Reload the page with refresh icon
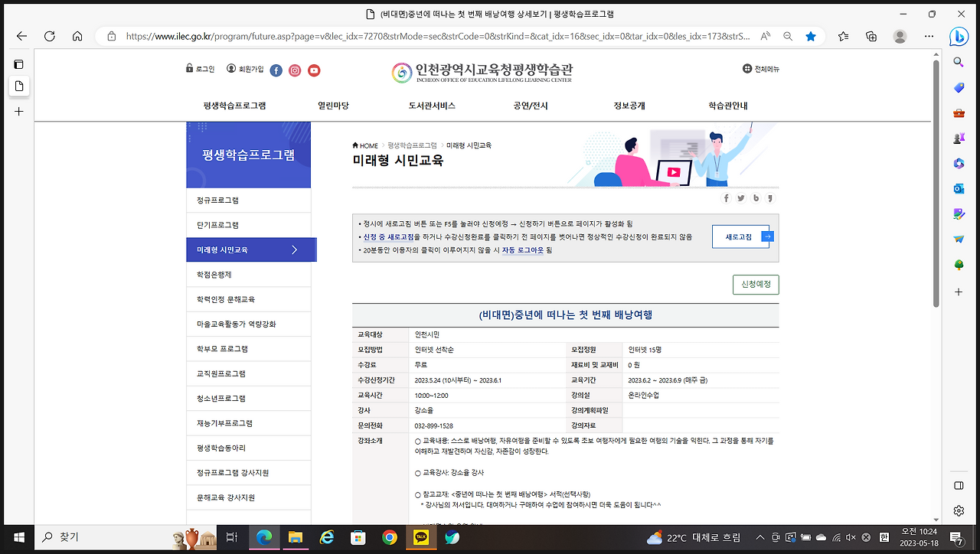Image resolution: width=980 pixels, height=554 pixels. [x=50, y=36]
